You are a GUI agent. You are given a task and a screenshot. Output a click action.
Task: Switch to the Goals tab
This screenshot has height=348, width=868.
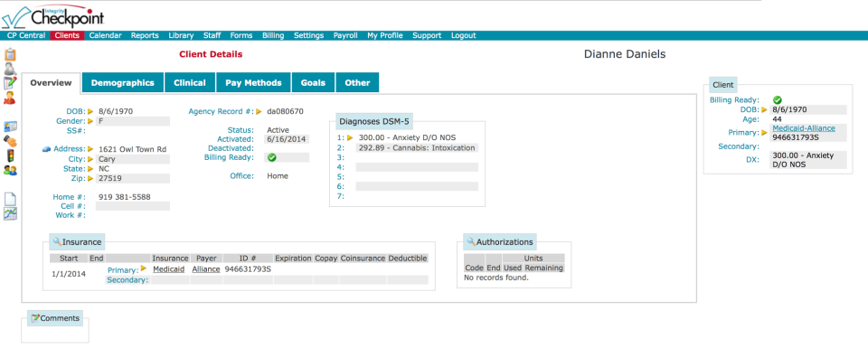tap(314, 83)
